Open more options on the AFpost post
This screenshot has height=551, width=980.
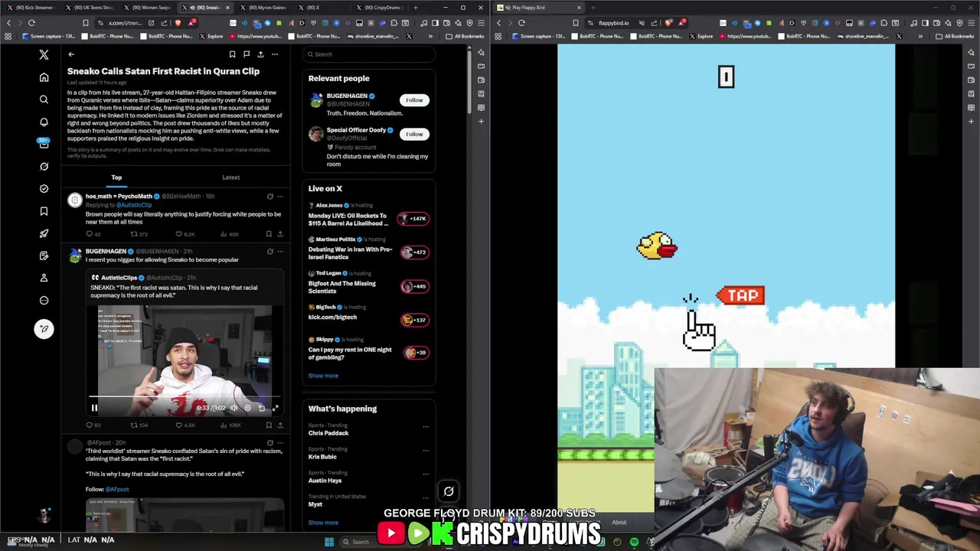[280, 443]
